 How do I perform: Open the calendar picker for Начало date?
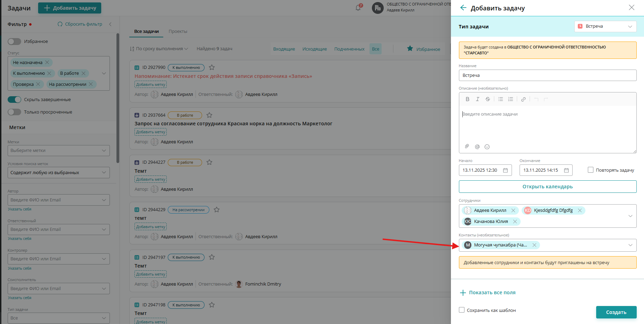pyautogui.click(x=505, y=170)
